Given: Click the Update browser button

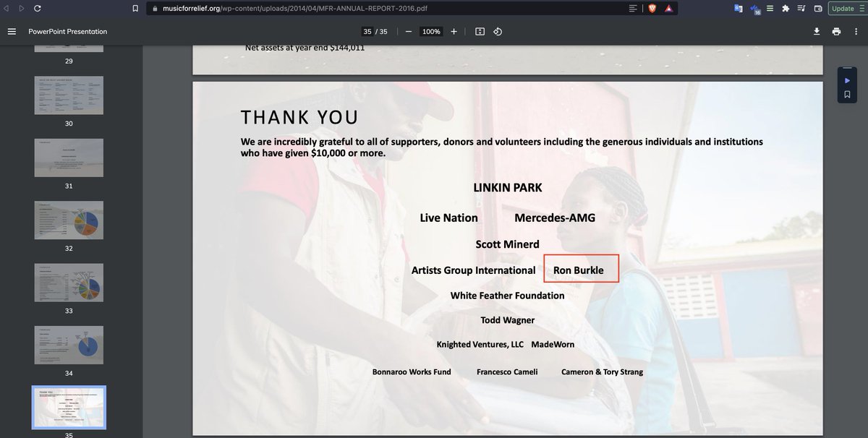Looking at the screenshot, I should [x=847, y=9].
